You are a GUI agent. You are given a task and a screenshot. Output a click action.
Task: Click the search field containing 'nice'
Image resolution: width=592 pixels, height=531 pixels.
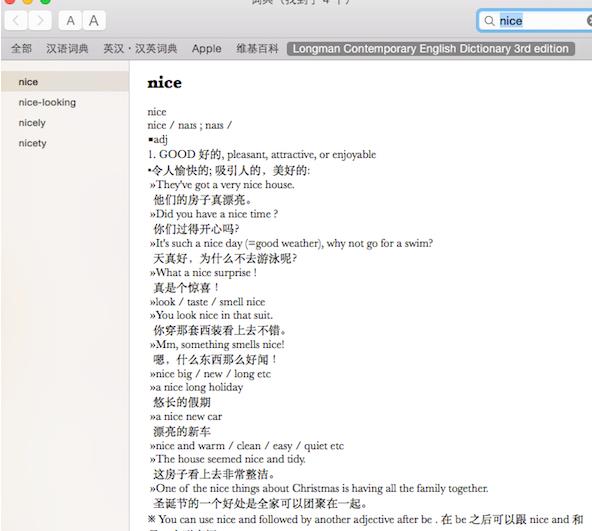tap(535, 21)
